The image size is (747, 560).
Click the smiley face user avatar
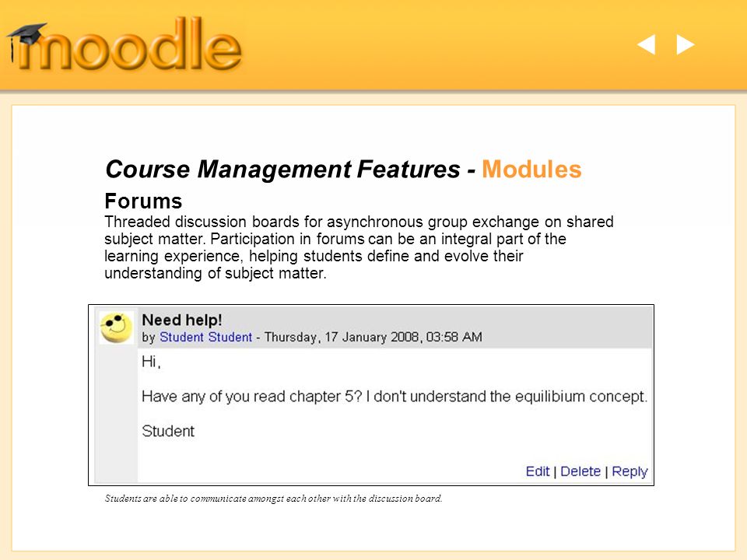point(116,327)
